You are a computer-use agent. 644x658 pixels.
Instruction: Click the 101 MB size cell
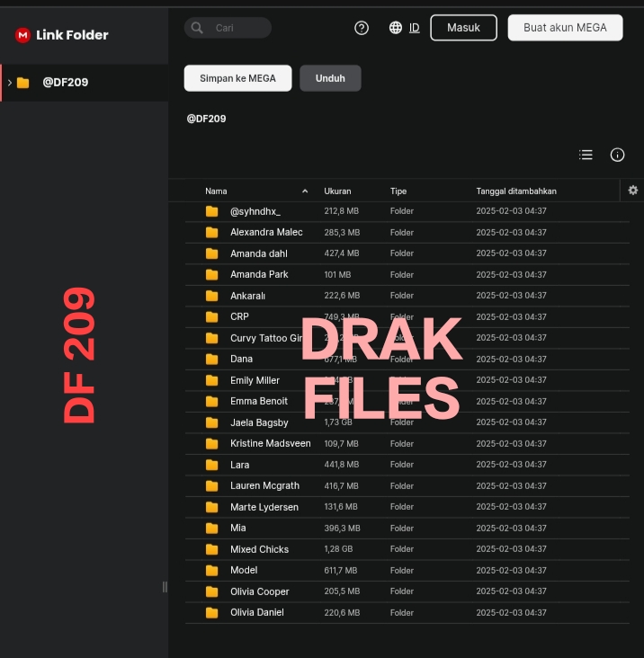[x=337, y=275]
